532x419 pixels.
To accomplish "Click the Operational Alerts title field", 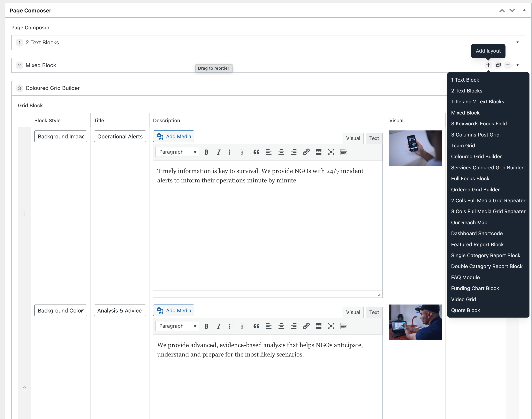I will (120, 136).
